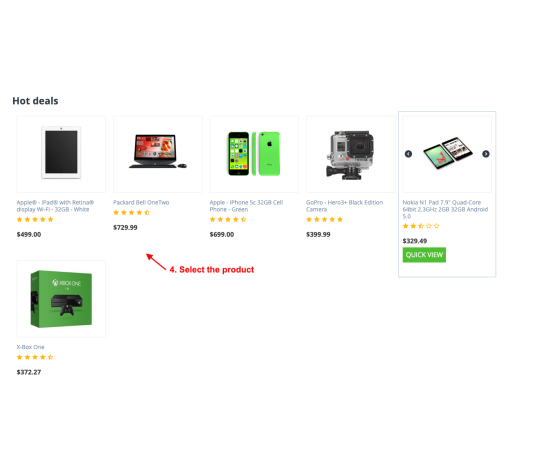Open the Apple iPhone 5c 32GB Green link
The image size is (550, 450).
point(246,206)
